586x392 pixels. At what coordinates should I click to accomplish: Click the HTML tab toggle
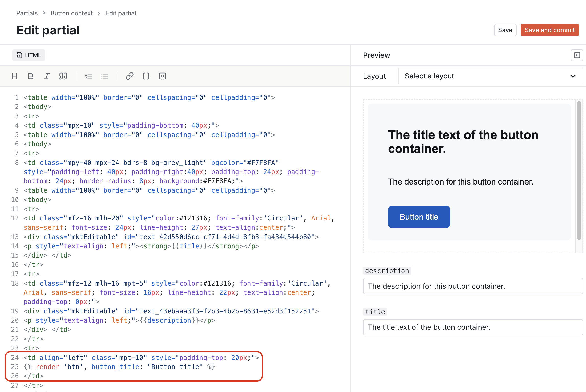[29, 55]
